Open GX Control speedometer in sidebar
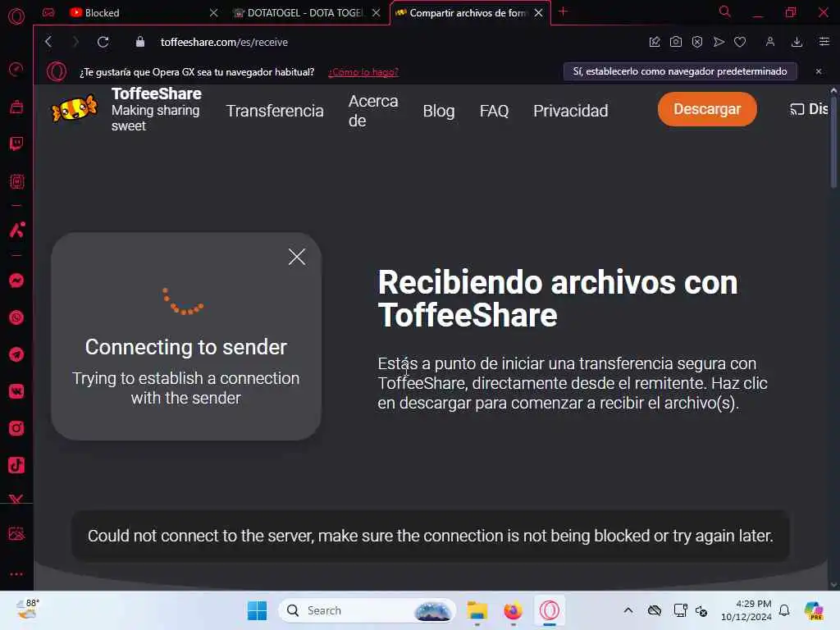 (16, 69)
